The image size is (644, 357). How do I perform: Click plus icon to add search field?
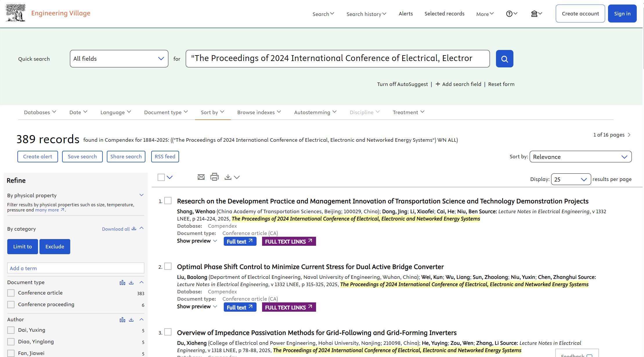[438, 84]
